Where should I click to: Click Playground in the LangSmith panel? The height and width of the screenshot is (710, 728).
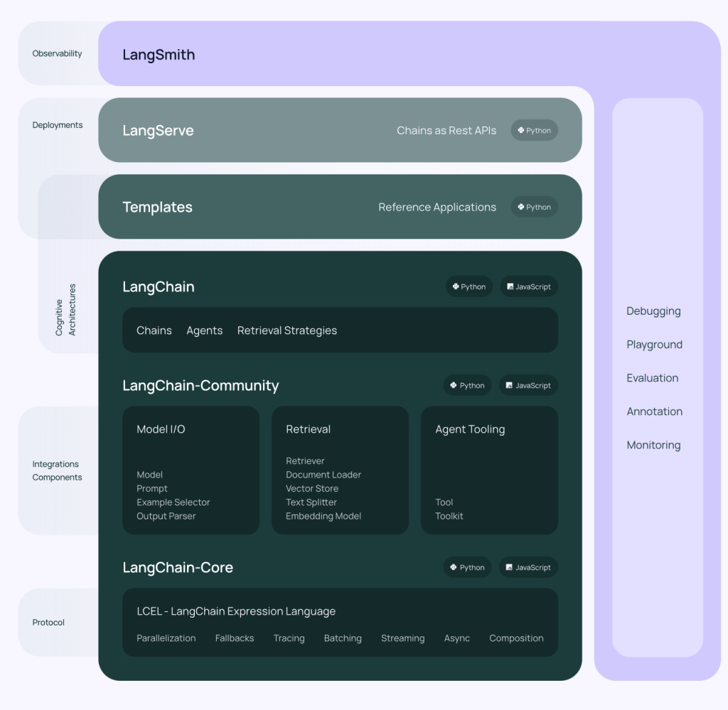pos(654,344)
